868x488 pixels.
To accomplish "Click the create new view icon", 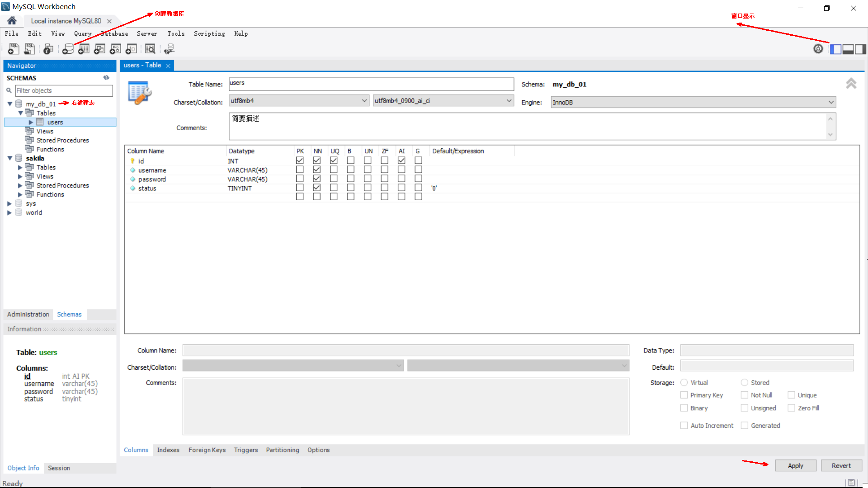I will coord(99,49).
